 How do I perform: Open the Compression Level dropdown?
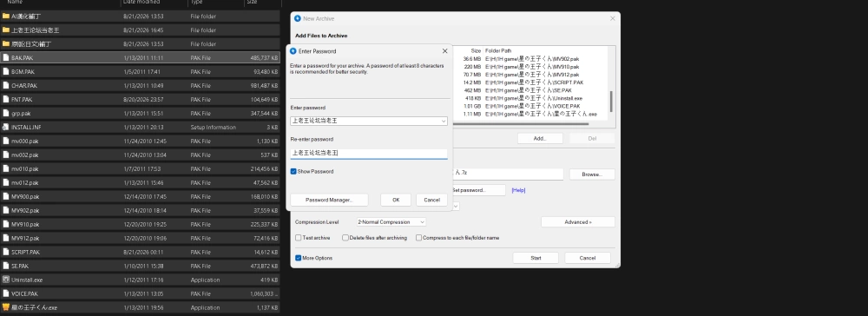pyautogui.click(x=391, y=222)
